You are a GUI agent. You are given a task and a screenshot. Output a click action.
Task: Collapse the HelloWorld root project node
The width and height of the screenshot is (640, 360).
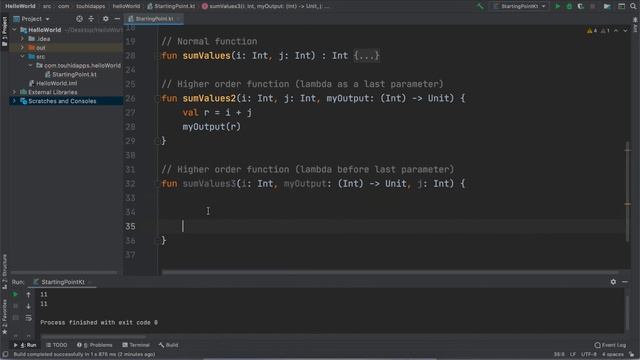click(15, 30)
